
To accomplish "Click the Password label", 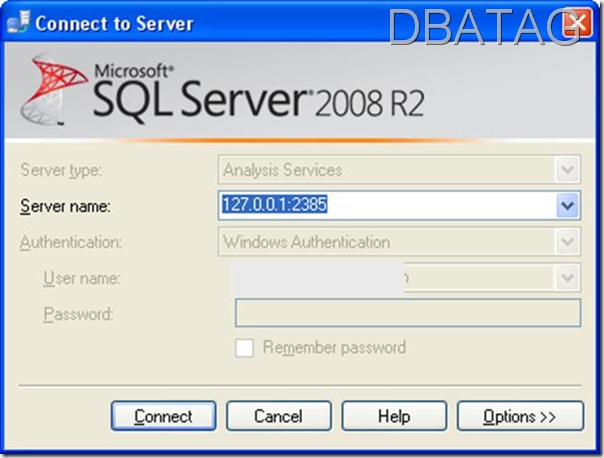I will (78, 314).
